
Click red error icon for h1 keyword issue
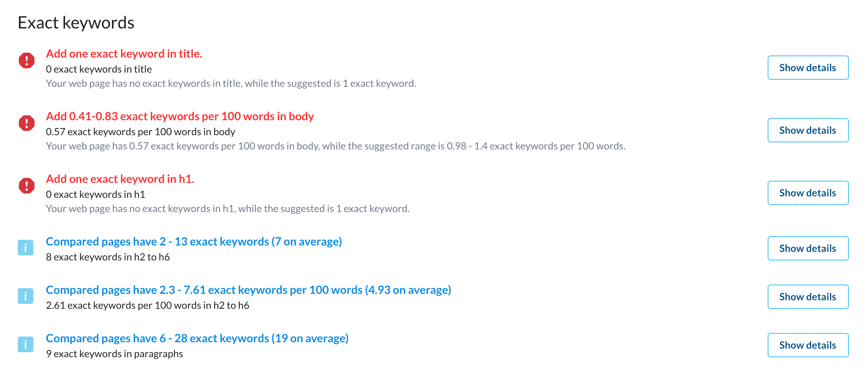point(27,185)
